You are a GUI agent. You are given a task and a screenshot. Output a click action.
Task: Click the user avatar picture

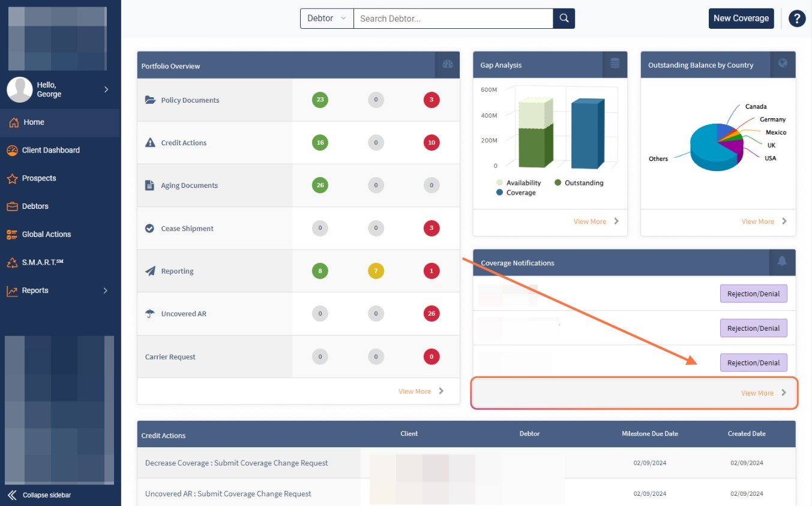coord(19,89)
